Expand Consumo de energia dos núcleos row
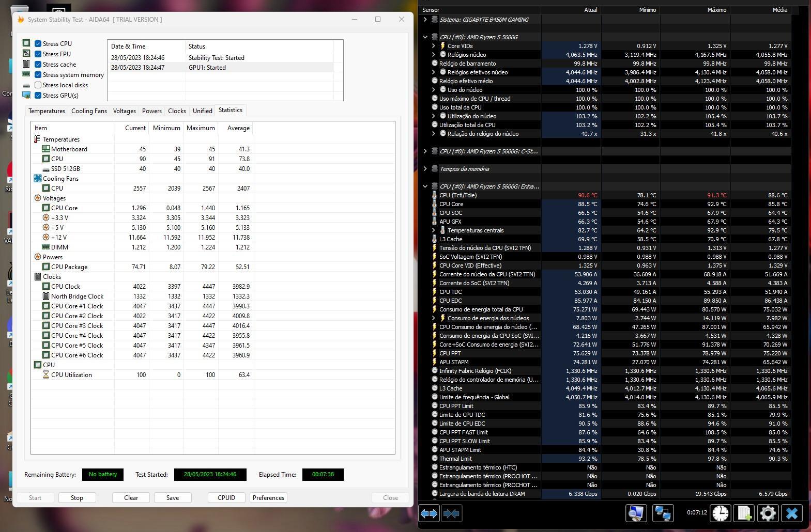811x532 pixels. [434, 318]
